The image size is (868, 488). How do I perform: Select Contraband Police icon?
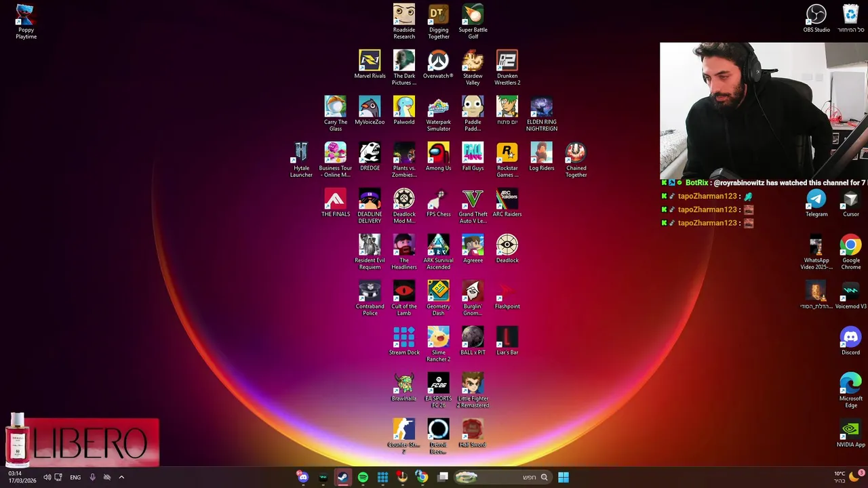coord(370,298)
